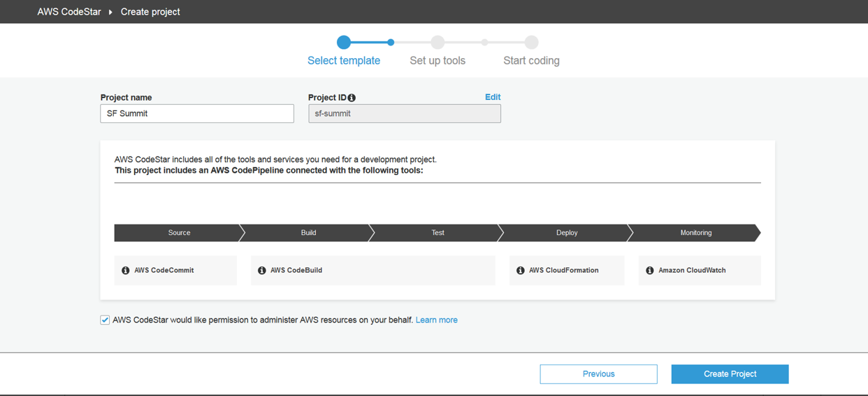This screenshot has height=396, width=868.
Task: Click the breadcrumb arrow after AWS CodeStar
Action: (x=110, y=12)
